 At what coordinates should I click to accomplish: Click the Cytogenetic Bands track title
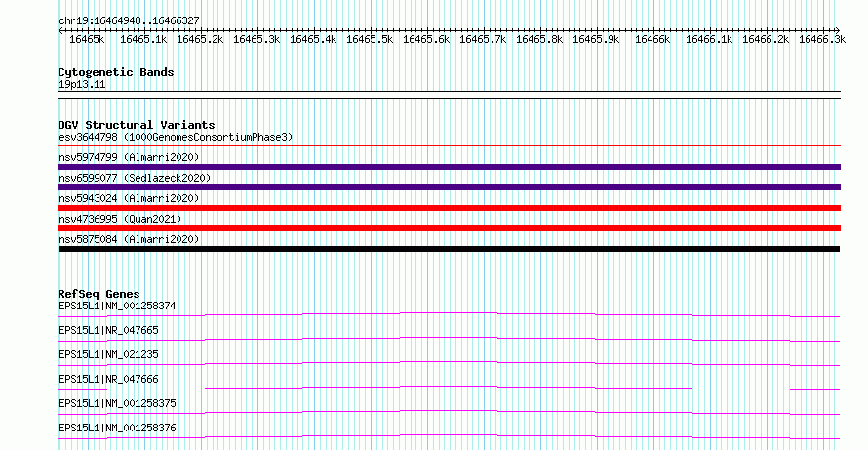click(x=116, y=72)
